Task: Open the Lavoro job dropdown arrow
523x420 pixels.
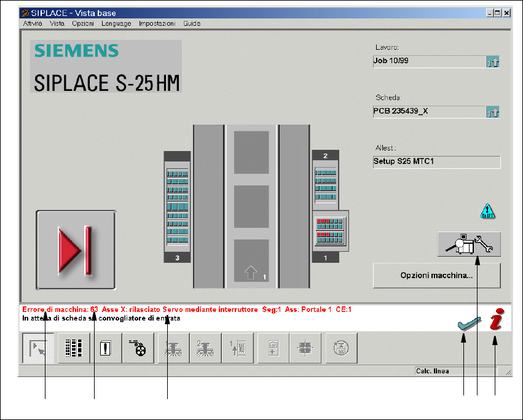Action: (x=493, y=61)
